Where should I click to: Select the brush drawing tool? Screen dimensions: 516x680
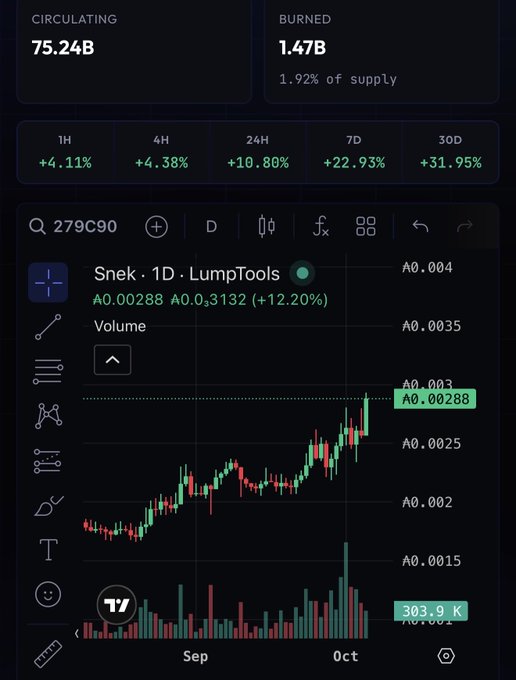pos(48,506)
